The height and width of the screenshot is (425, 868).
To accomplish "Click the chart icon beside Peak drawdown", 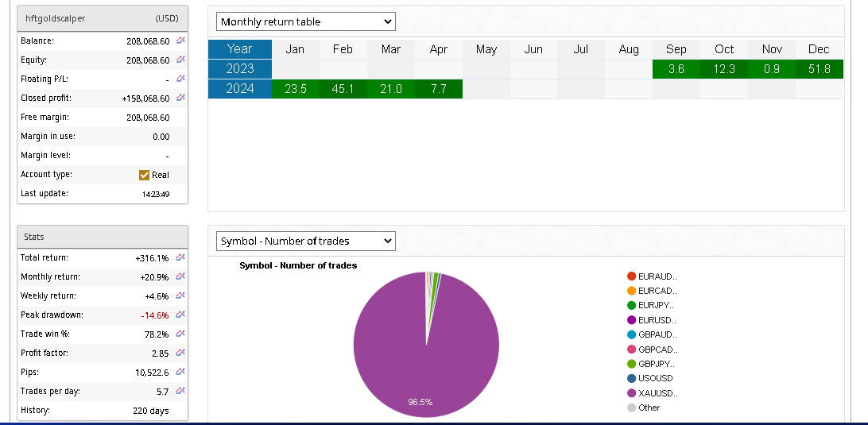I will pyautogui.click(x=180, y=315).
